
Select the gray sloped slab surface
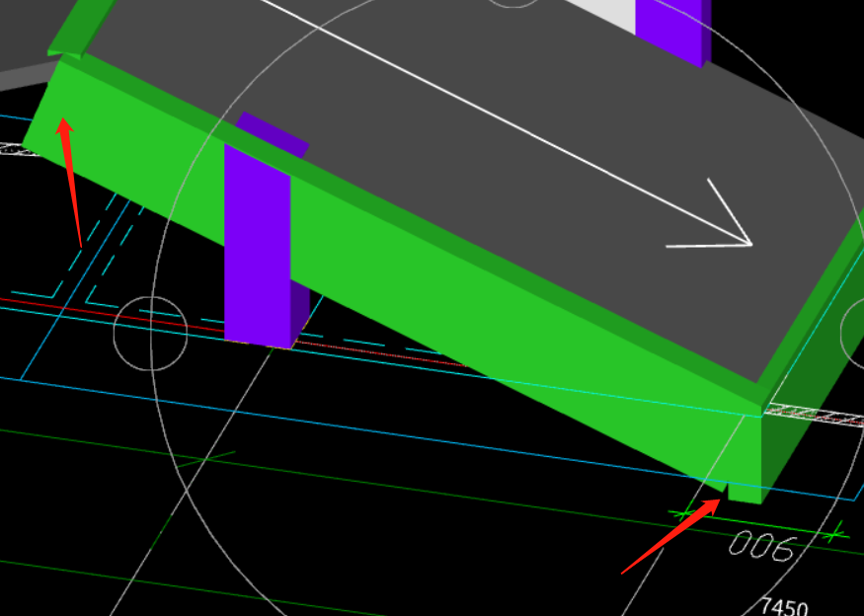(474, 188)
